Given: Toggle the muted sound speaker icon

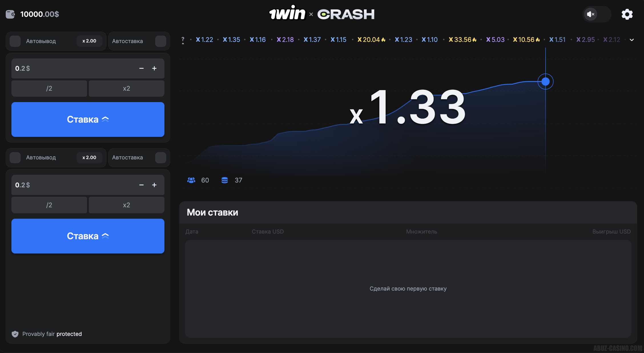Looking at the screenshot, I should pos(591,14).
